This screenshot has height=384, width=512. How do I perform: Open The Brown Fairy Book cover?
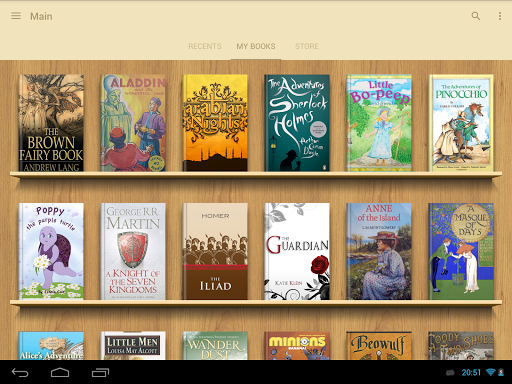point(51,123)
